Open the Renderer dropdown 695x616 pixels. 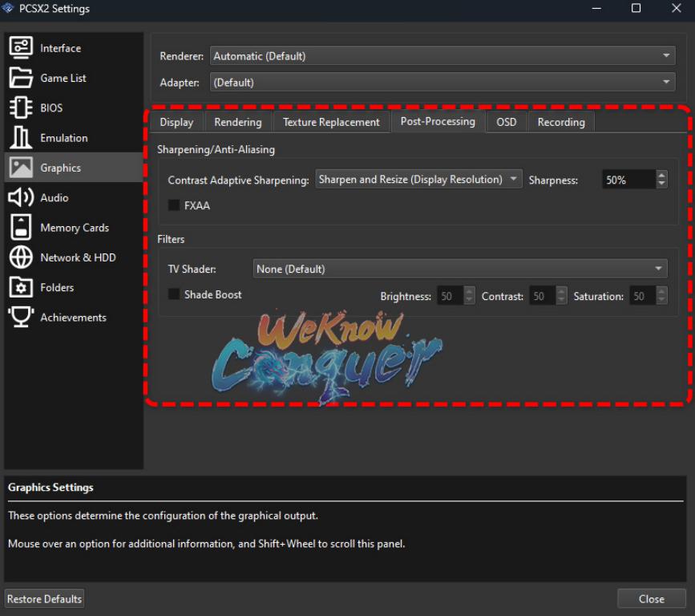442,56
